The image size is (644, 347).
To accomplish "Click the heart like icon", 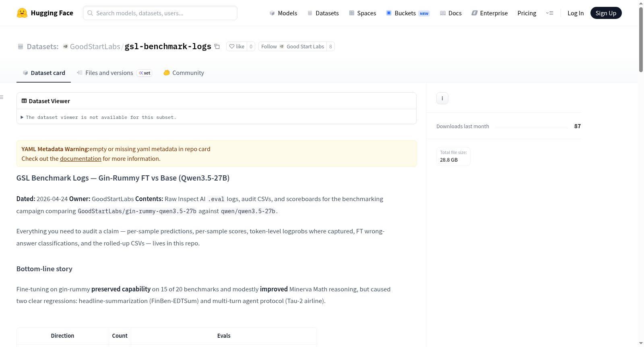I will (232, 46).
